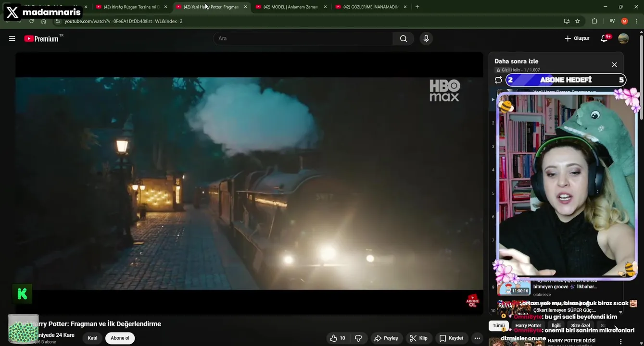Click 'Oluştur' create button
Screen dimensions: 644x346
[577, 38]
